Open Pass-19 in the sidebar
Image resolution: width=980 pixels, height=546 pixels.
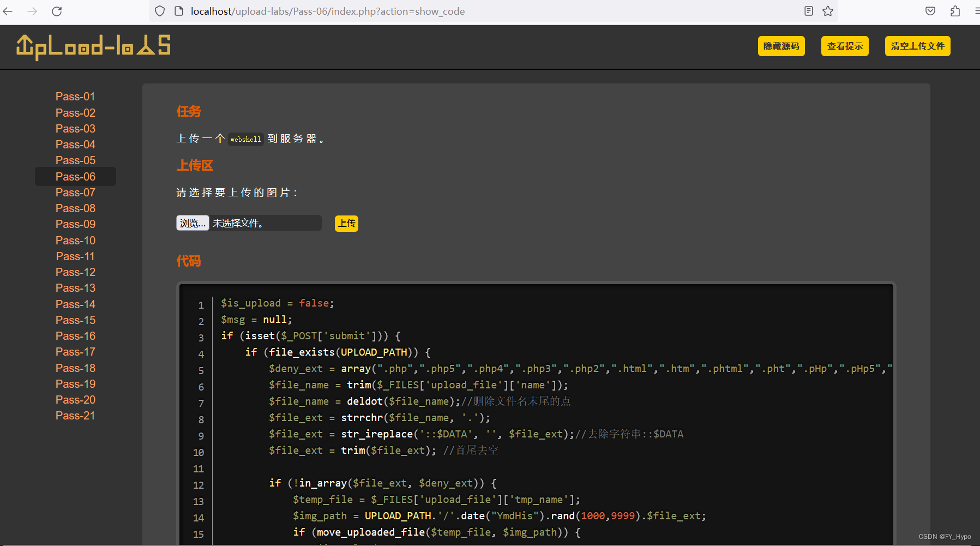75,384
